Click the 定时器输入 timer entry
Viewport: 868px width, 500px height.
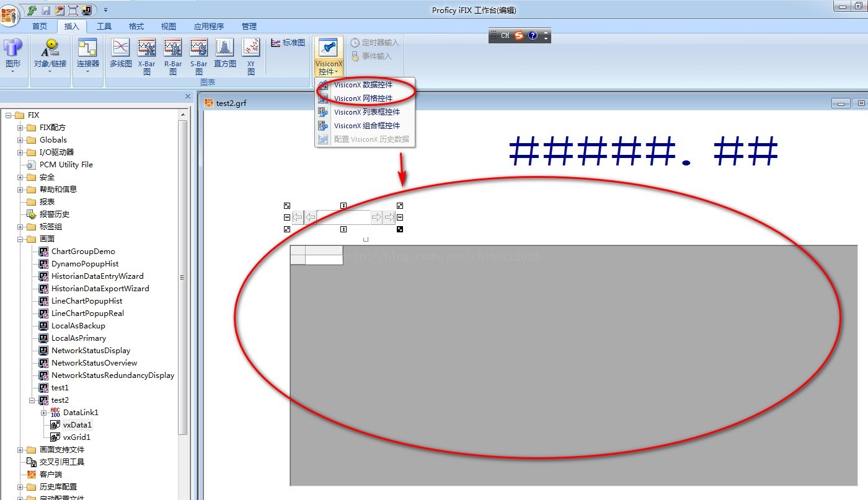click(374, 43)
